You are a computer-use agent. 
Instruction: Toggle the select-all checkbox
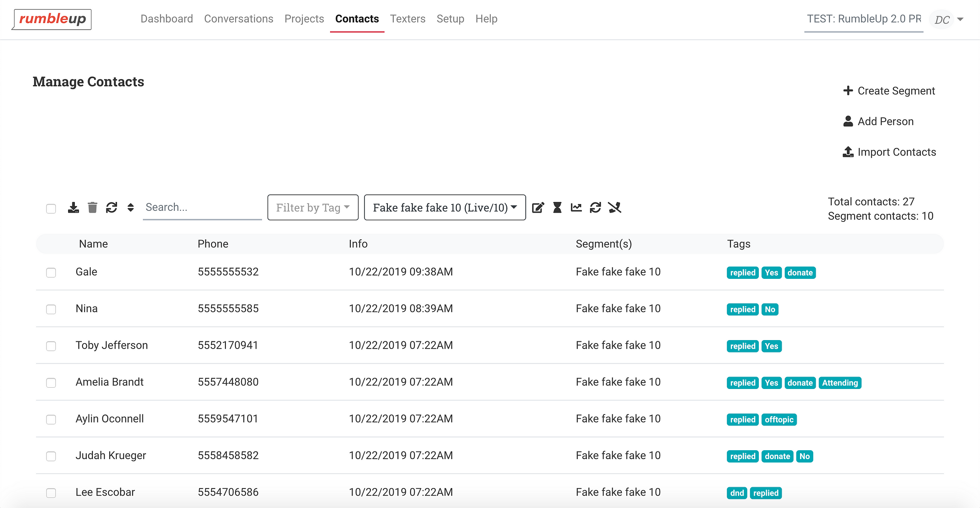coord(51,208)
